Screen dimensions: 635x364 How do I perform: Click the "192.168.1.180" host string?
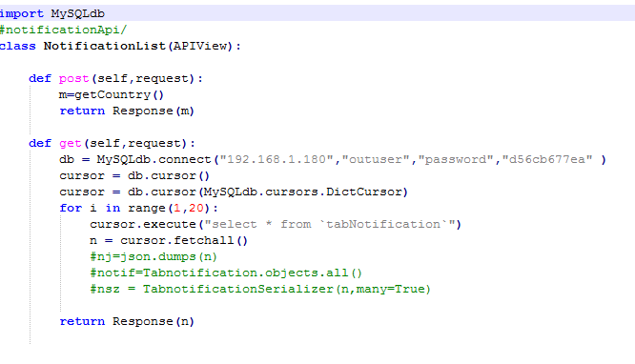277,159
